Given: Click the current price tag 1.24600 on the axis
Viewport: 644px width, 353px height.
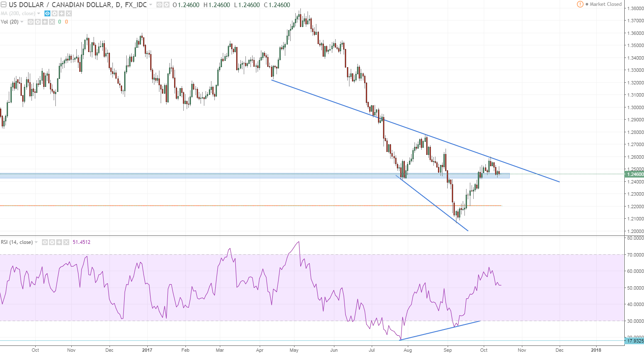Looking at the screenshot, I should point(634,174).
